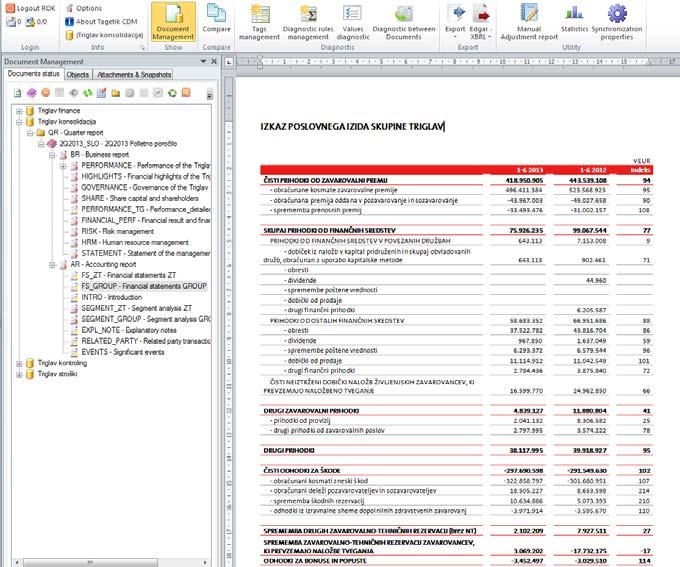This screenshot has height=567, width=680.
Task: Switch to the Documents status tab
Action: (x=33, y=74)
